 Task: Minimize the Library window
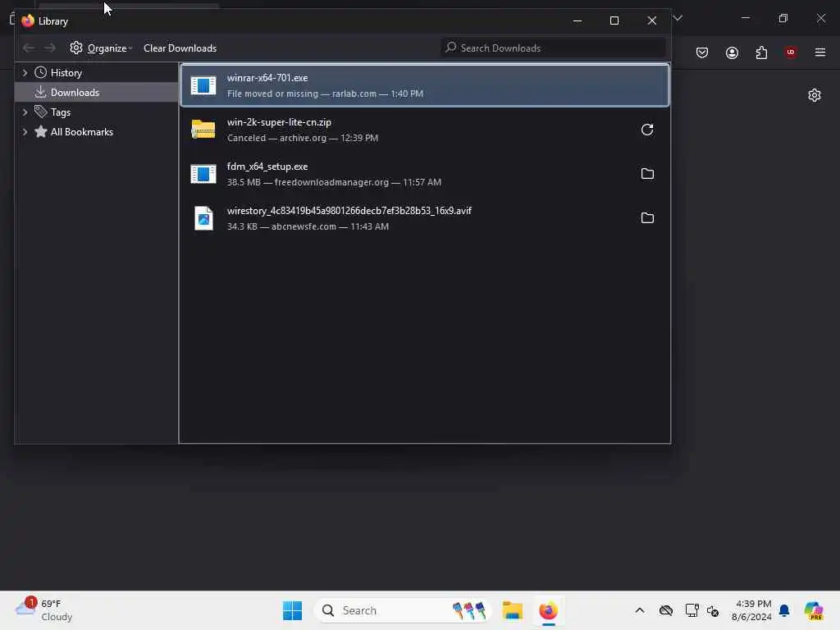pyautogui.click(x=577, y=21)
